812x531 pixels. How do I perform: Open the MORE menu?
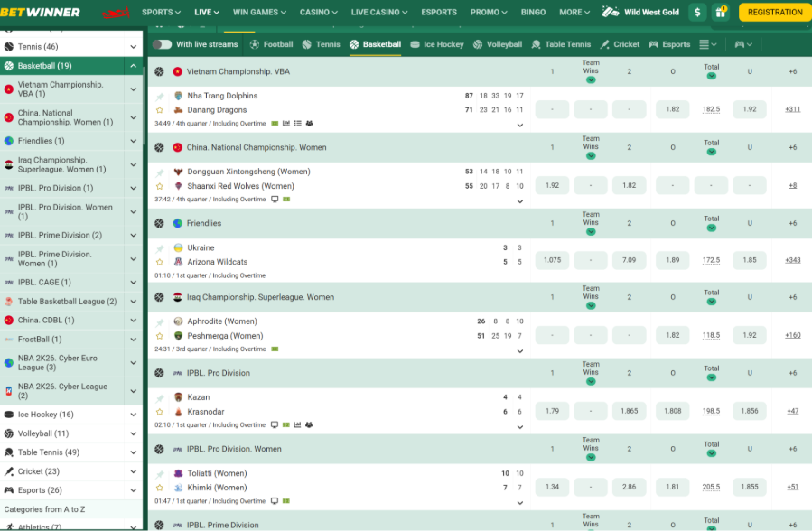574,12
